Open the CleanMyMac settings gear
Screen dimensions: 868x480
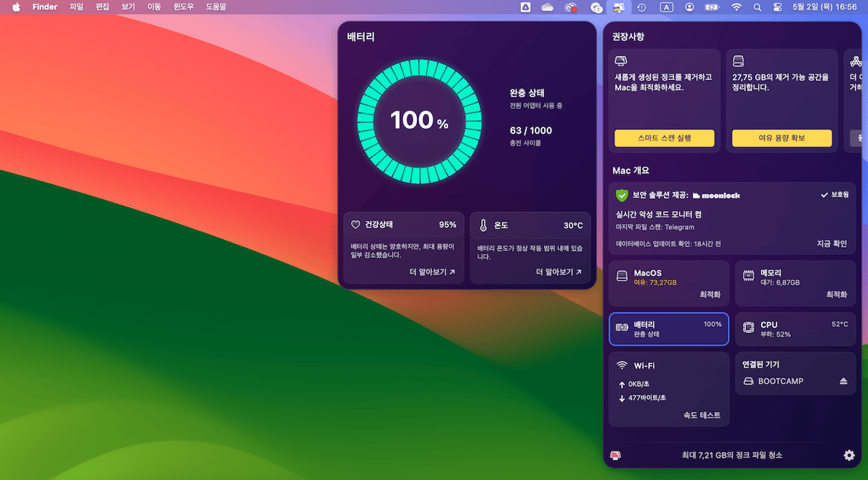point(849,455)
